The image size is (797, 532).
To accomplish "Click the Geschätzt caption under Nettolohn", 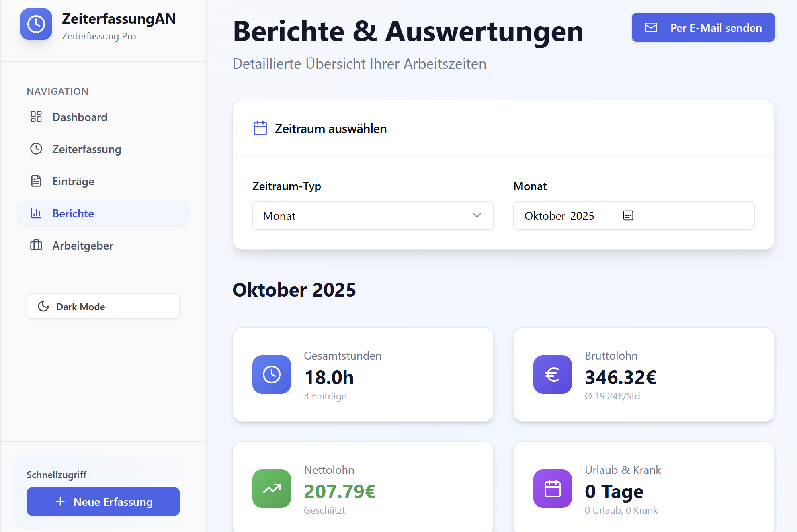I will tap(325, 510).
